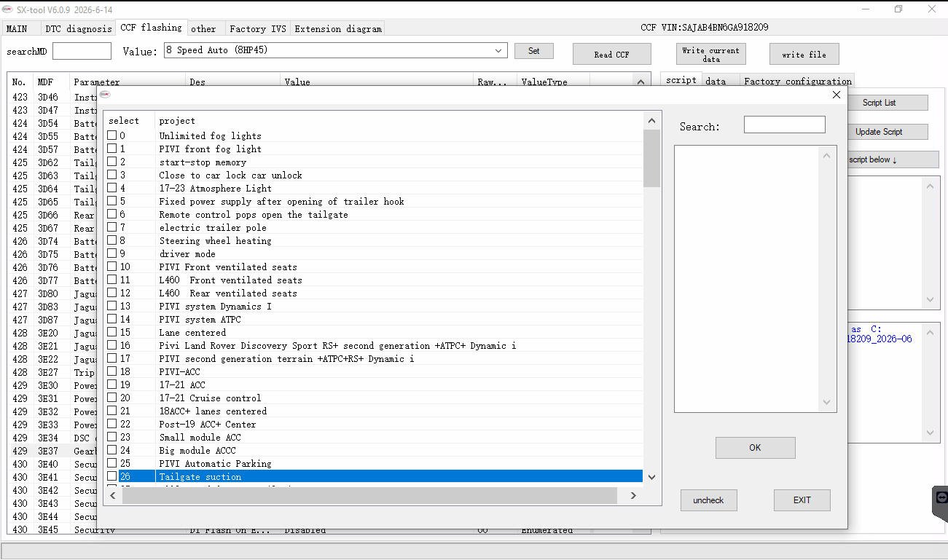Click the project list left scroll arrow
The image size is (948, 560).
tap(113, 495)
